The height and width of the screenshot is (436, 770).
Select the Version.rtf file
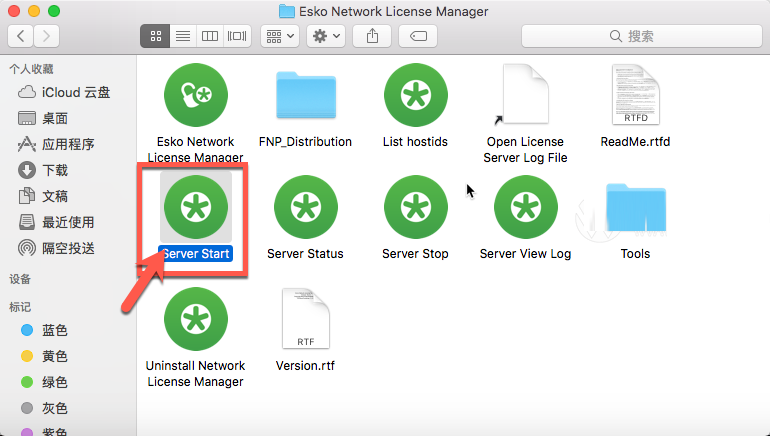305,319
